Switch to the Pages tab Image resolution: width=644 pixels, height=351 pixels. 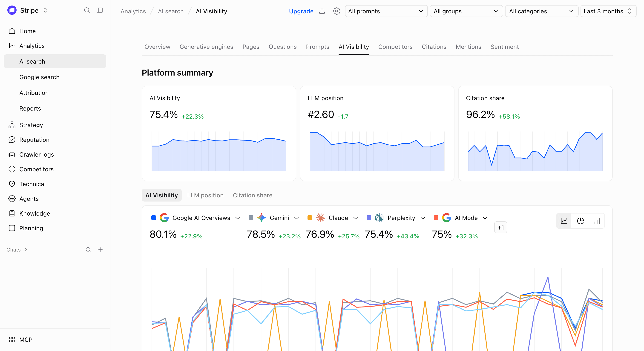[251, 47]
